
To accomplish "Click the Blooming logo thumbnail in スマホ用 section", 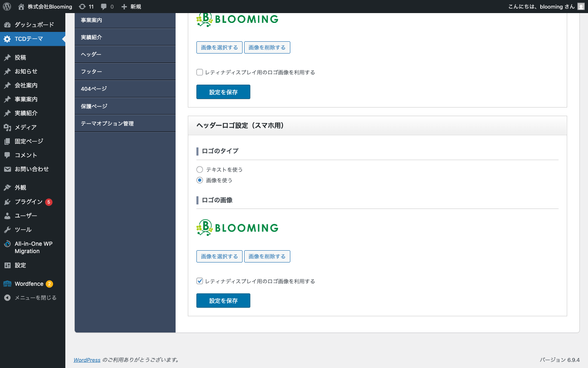I will pos(237,228).
